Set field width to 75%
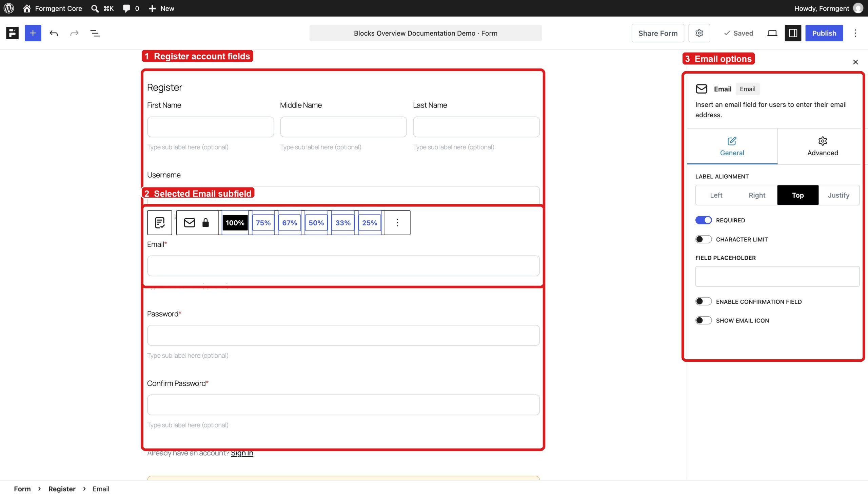Image resolution: width=868 pixels, height=497 pixels. pyautogui.click(x=263, y=222)
